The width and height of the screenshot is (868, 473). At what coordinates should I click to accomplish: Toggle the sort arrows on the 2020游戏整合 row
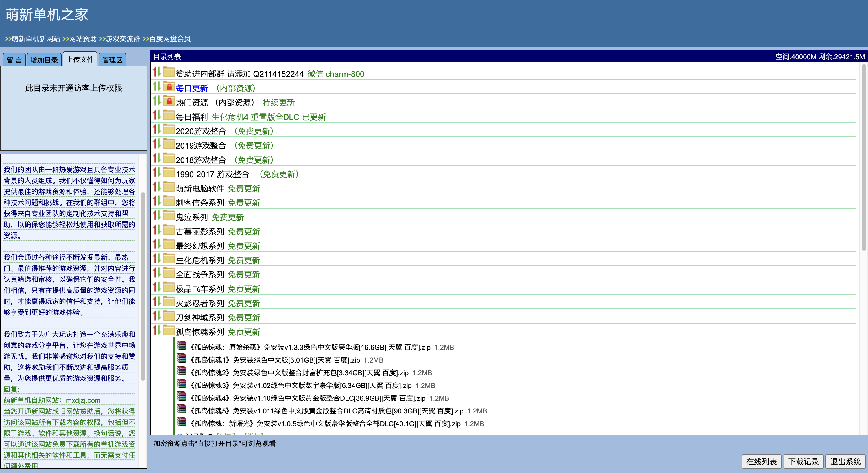157,130
